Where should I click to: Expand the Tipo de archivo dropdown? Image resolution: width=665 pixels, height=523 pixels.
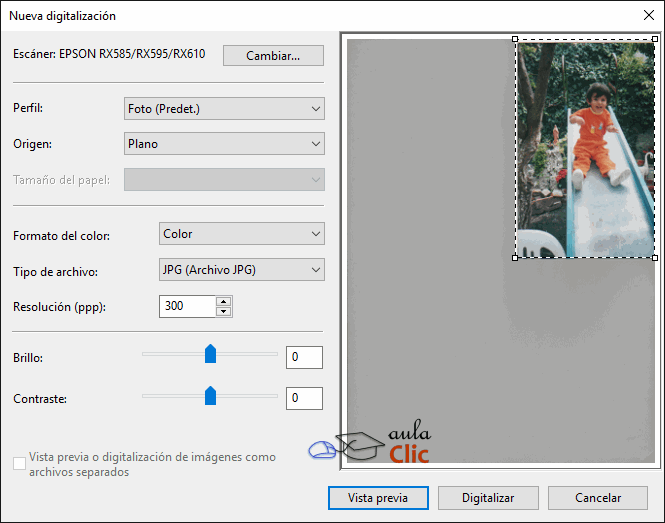click(x=242, y=269)
